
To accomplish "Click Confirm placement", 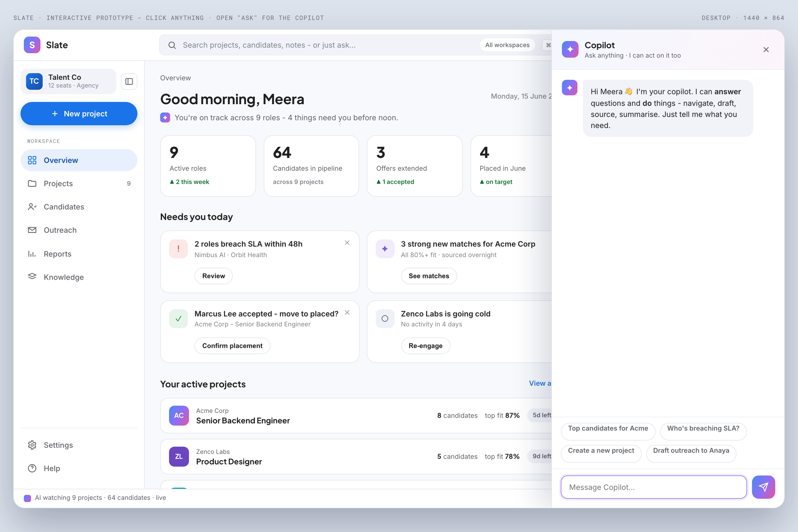I will [232, 346].
